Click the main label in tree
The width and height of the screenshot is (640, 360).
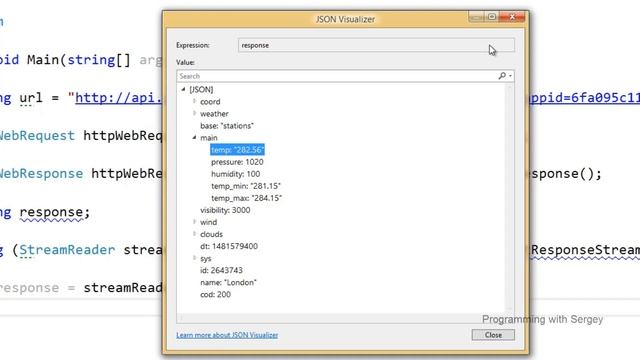[x=209, y=138]
